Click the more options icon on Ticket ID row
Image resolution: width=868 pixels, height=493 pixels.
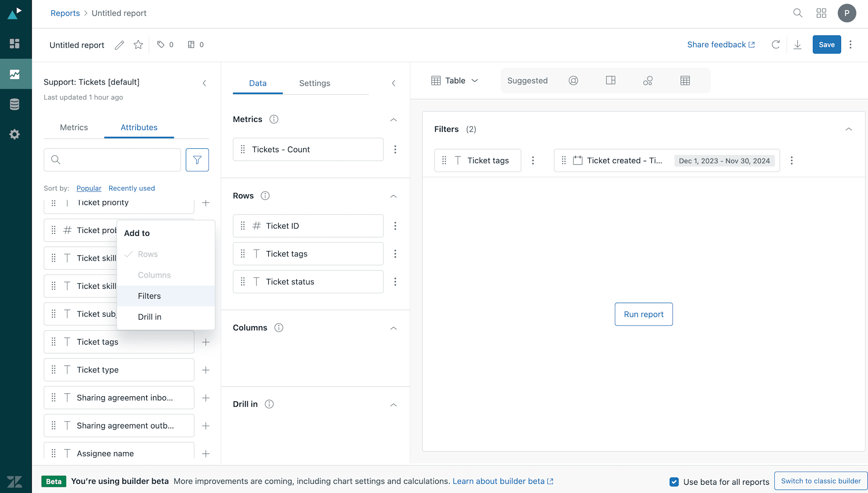tap(395, 225)
